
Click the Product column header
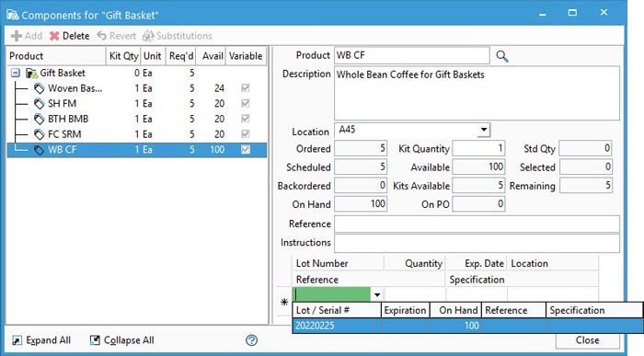pyautogui.click(x=56, y=56)
